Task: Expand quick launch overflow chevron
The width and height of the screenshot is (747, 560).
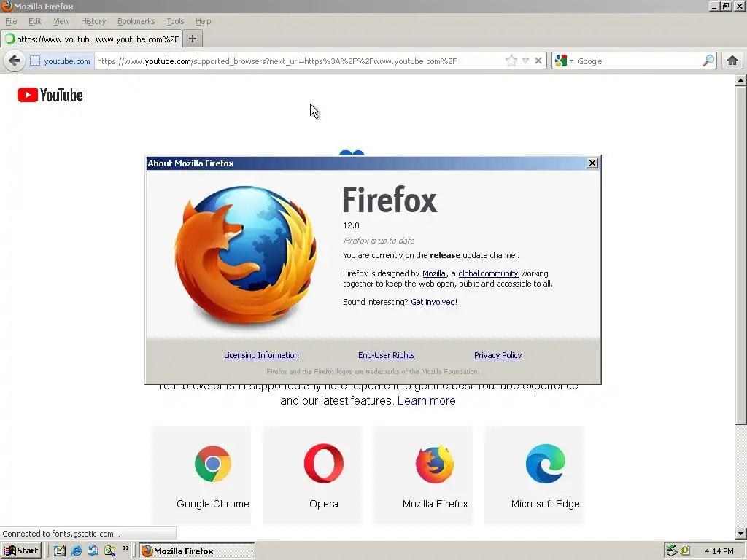Action: coord(125,548)
